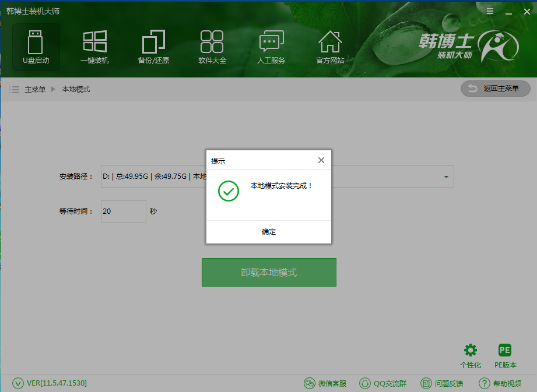The height and width of the screenshot is (392, 537).
Task: Click the 备份/还原 icon
Action: click(153, 47)
